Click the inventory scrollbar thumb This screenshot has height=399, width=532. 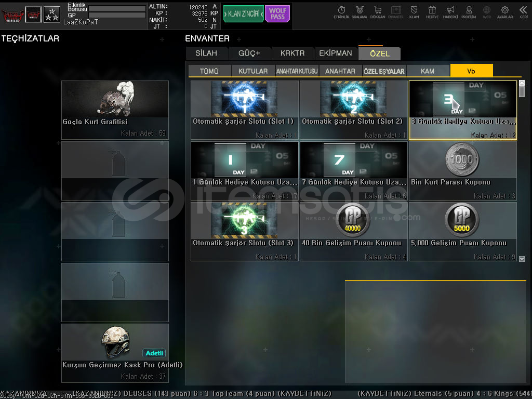(x=522, y=91)
